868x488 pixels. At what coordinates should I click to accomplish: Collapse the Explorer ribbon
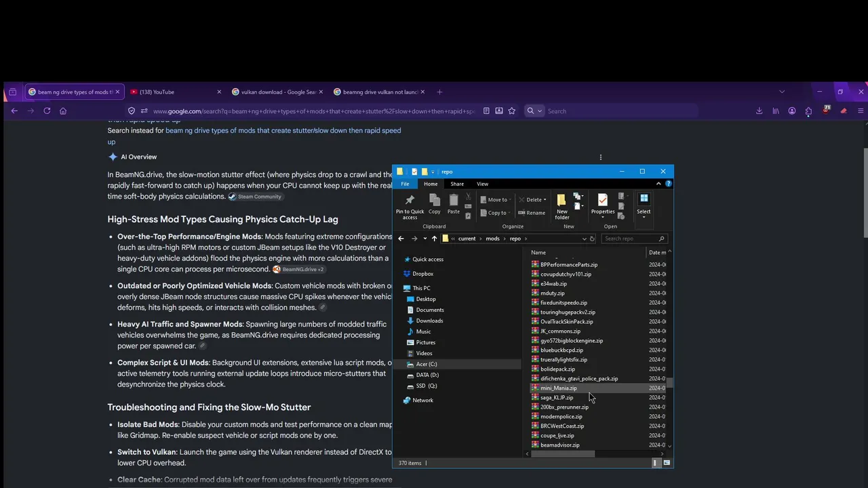[x=658, y=184]
